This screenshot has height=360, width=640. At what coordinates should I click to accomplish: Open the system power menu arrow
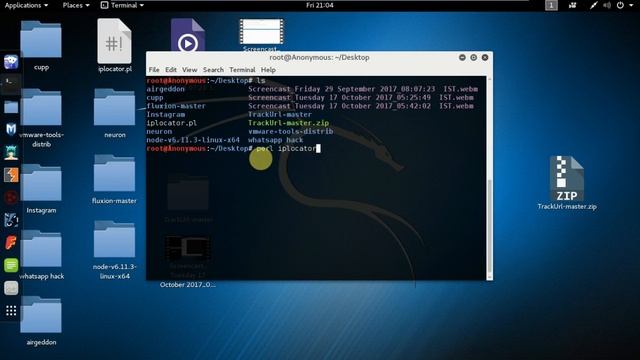coord(631,5)
